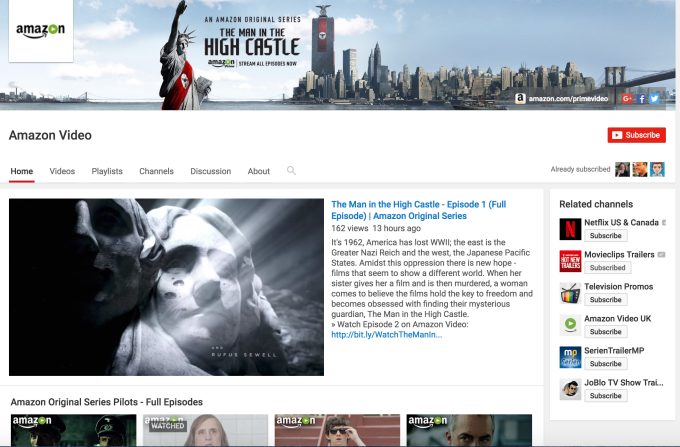Click the middle already-subscribed user avatar
The image size is (680, 447).
(x=640, y=170)
